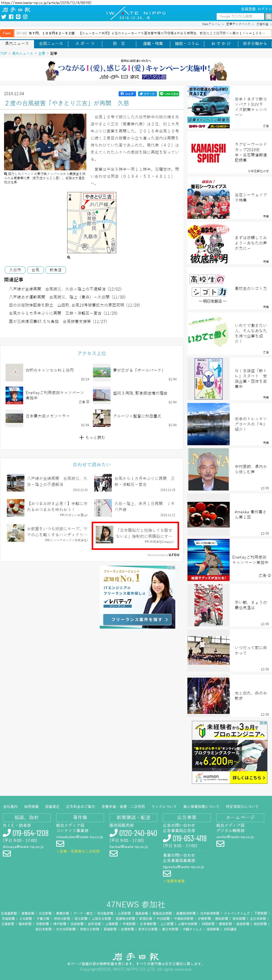Open the Twitter icon in the header
This screenshot has width=272, height=980.
coord(4,17)
